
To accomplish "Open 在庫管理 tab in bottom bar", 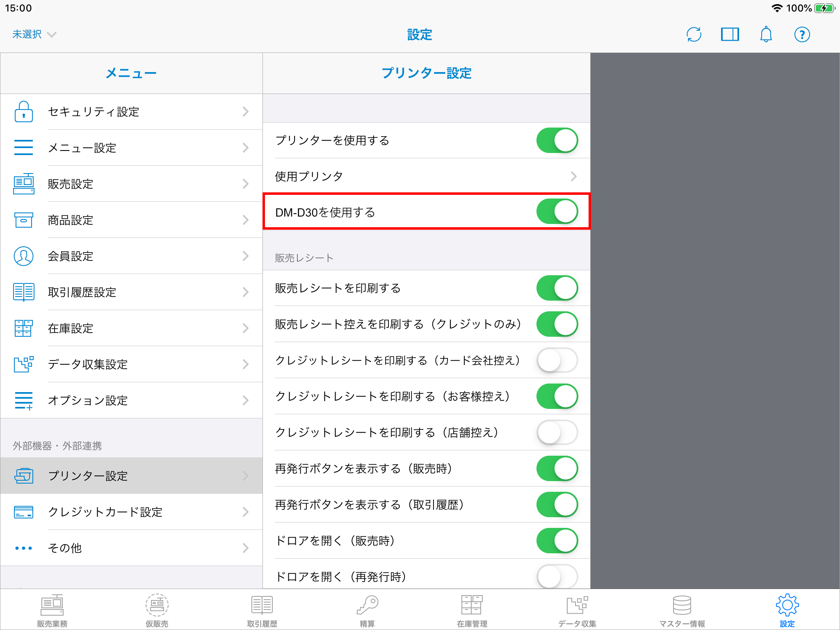I will pyautogui.click(x=472, y=611).
